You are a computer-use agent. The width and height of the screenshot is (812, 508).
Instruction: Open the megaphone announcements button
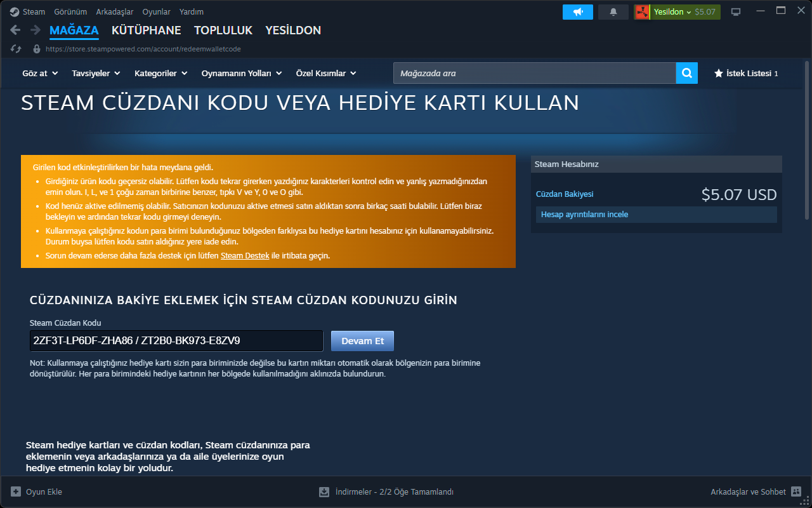click(578, 12)
